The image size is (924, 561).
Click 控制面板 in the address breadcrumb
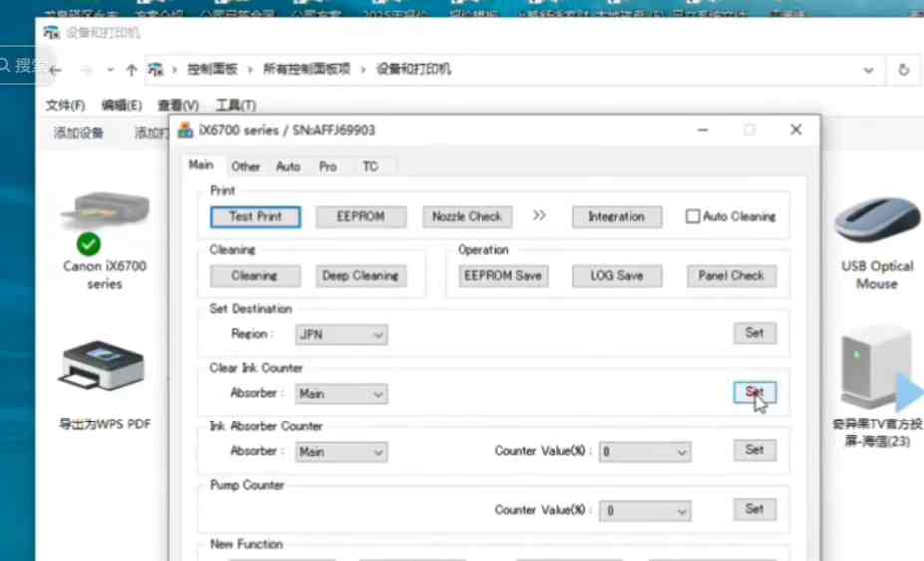[212, 69]
